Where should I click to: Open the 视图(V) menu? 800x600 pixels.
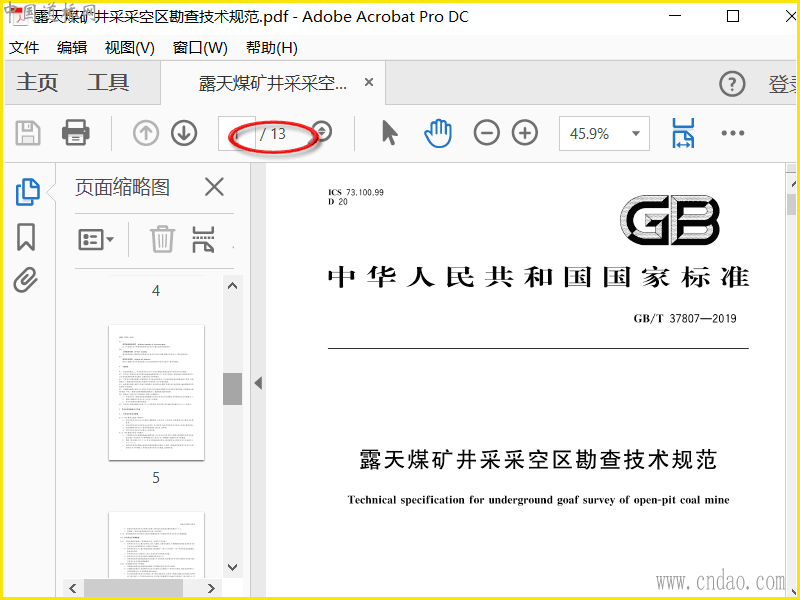(x=130, y=48)
